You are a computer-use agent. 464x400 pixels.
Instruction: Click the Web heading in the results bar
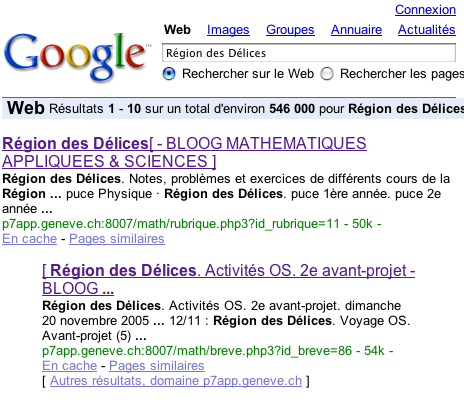click(x=26, y=108)
